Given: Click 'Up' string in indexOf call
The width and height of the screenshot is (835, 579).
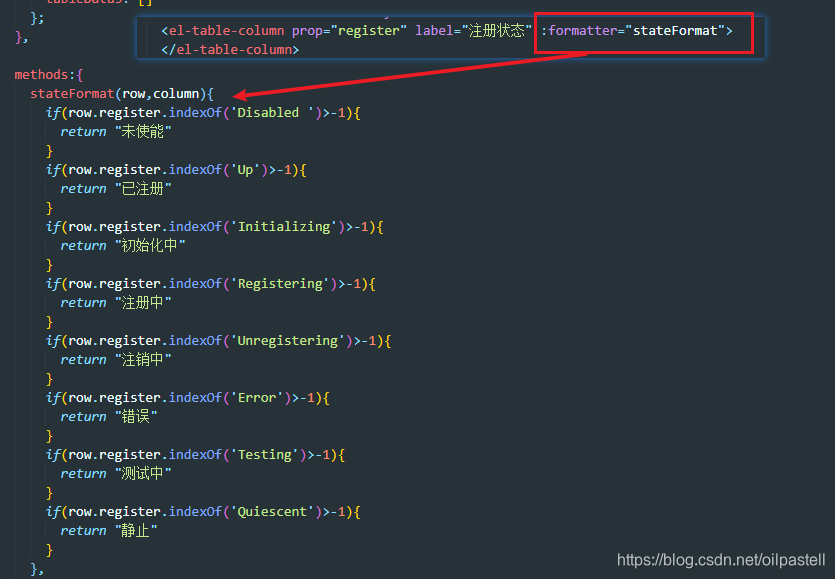Looking at the screenshot, I should tap(245, 170).
